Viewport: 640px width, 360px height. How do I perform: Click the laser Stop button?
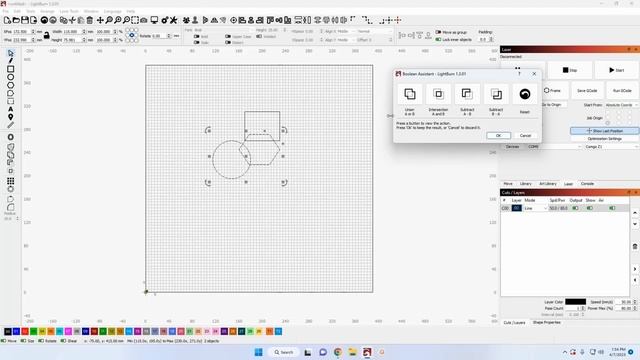(570, 70)
